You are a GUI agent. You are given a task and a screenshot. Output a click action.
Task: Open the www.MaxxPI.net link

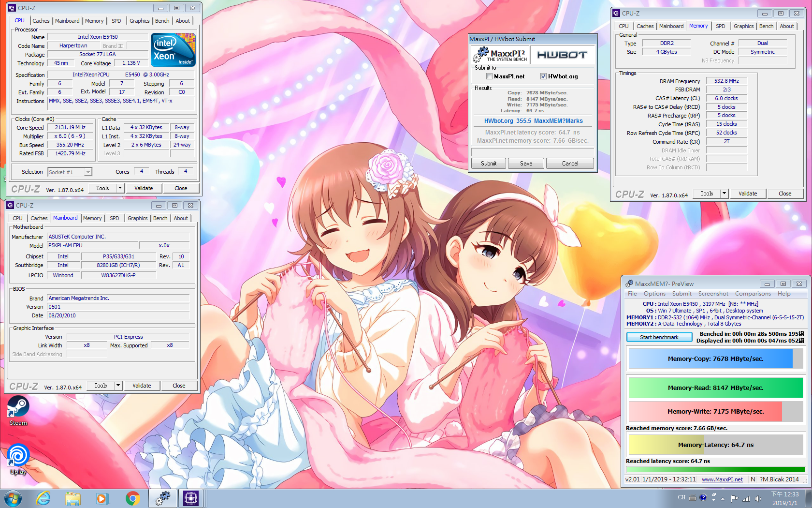(722, 479)
